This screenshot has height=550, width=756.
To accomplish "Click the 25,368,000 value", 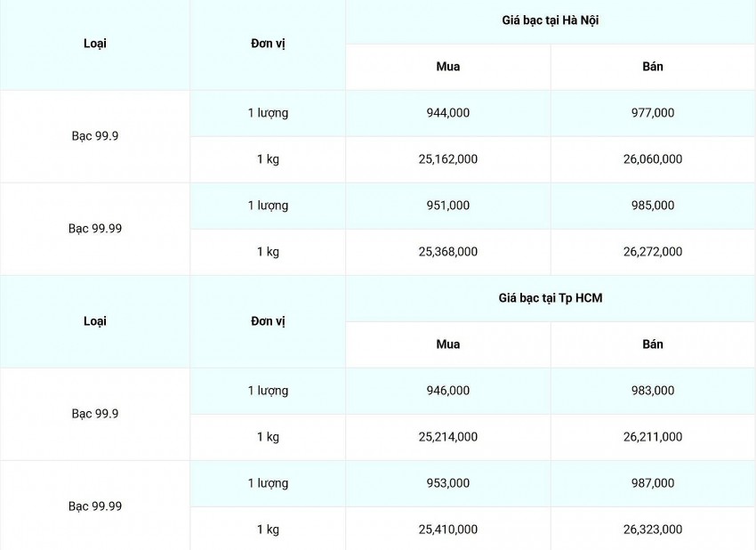I will 448,252.
